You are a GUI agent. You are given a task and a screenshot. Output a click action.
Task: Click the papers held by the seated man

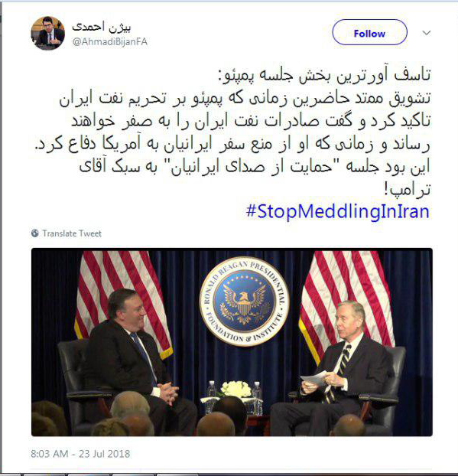click(314, 379)
